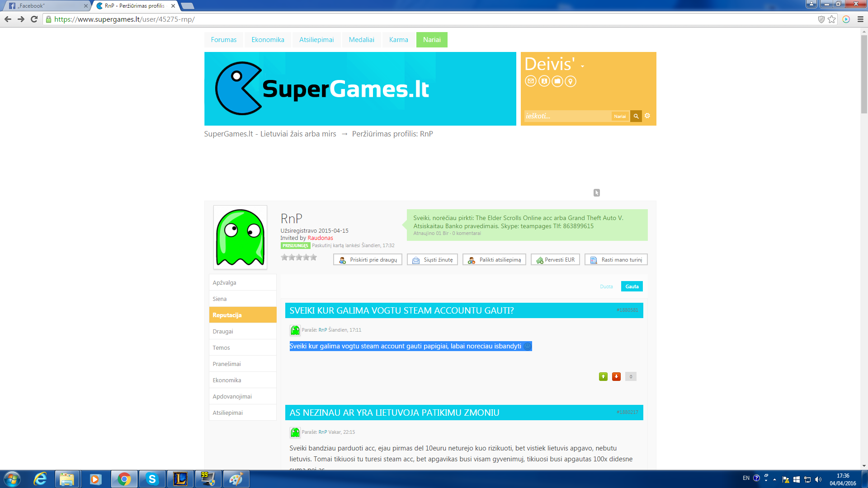Viewport: 868px width, 488px height.
Task: Click RnP avatar beside first post author
Action: pos(295,330)
